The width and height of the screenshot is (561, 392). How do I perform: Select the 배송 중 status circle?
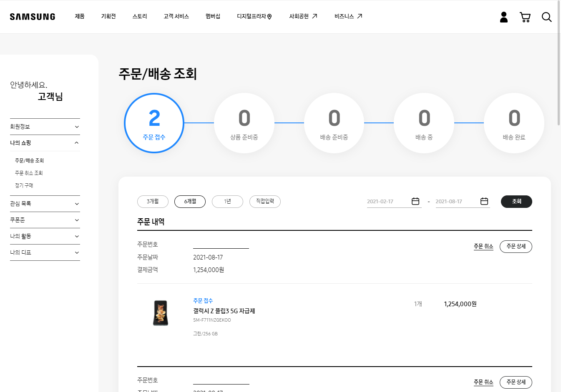tap(424, 123)
